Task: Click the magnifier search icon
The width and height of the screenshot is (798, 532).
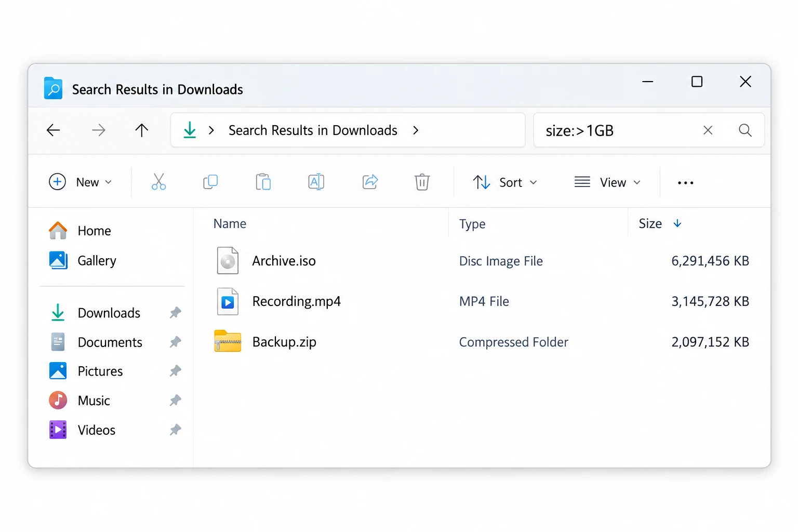Action: pyautogui.click(x=745, y=130)
